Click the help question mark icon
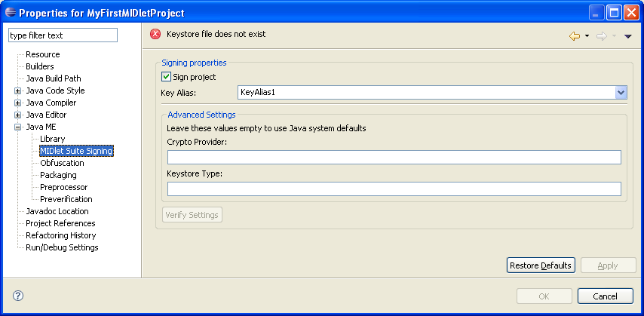Screen dimensions: 644x316 (18, 296)
